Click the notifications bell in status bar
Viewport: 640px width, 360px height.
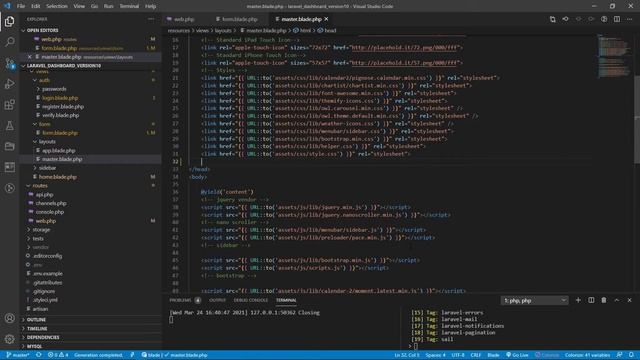click(631, 355)
